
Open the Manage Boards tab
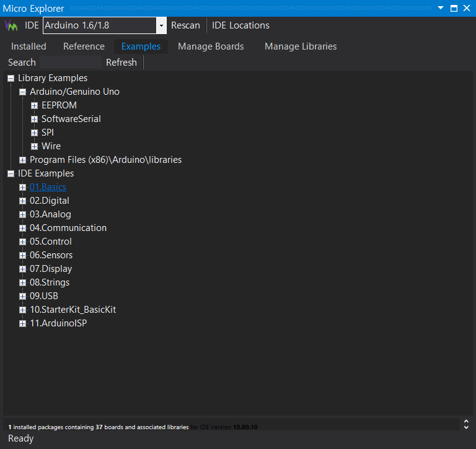(211, 46)
